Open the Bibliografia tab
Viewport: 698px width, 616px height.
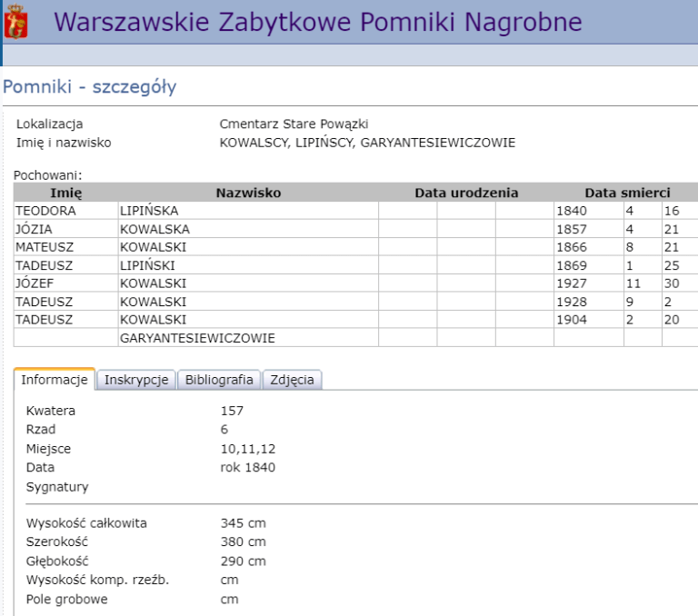pos(219,380)
